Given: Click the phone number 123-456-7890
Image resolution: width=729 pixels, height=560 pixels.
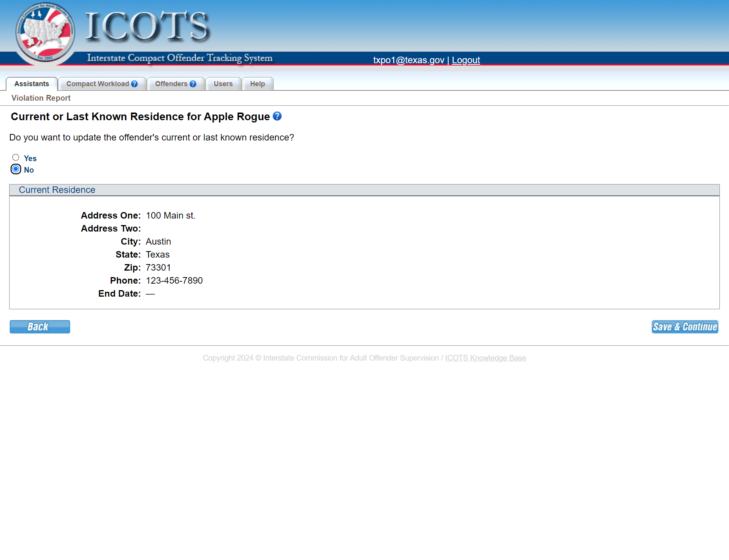Looking at the screenshot, I should (x=174, y=281).
